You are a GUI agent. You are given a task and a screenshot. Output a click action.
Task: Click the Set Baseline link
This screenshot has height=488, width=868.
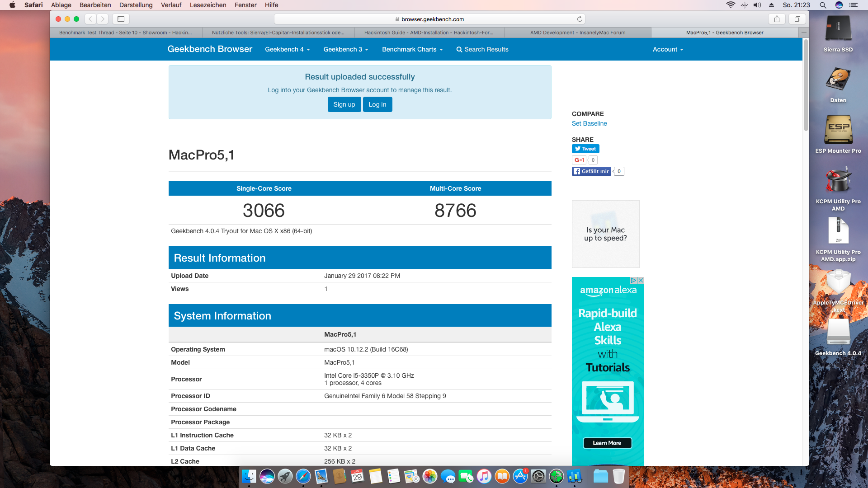589,123
